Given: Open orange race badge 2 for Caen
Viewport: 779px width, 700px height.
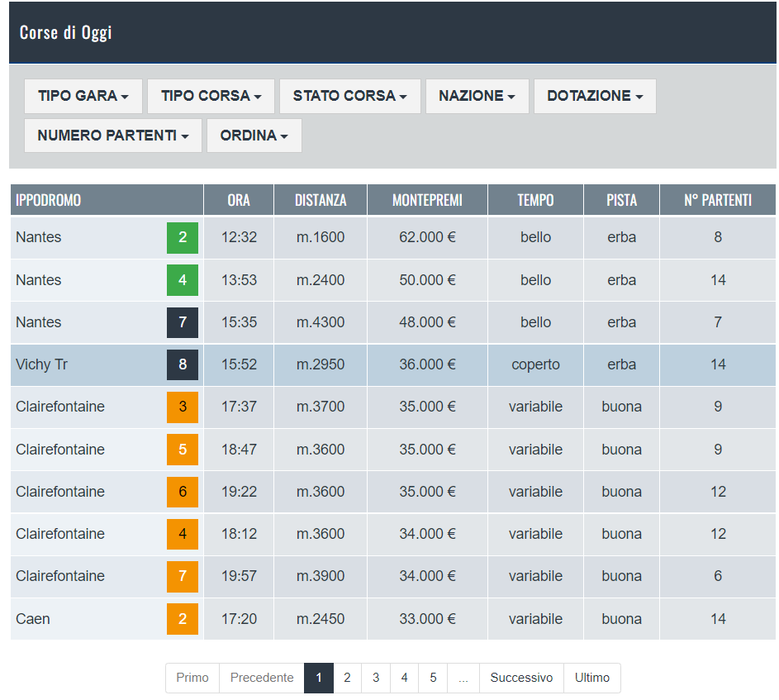Looking at the screenshot, I should pyautogui.click(x=183, y=619).
